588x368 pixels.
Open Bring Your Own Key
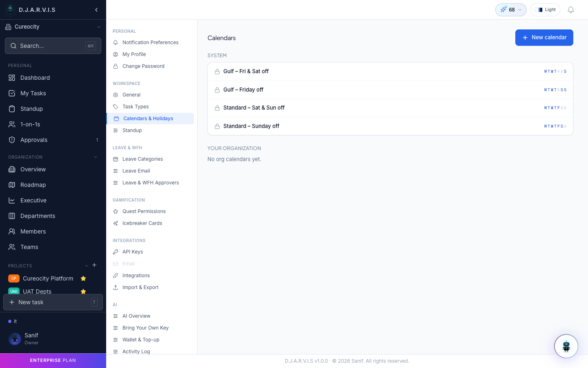[150, 328]
